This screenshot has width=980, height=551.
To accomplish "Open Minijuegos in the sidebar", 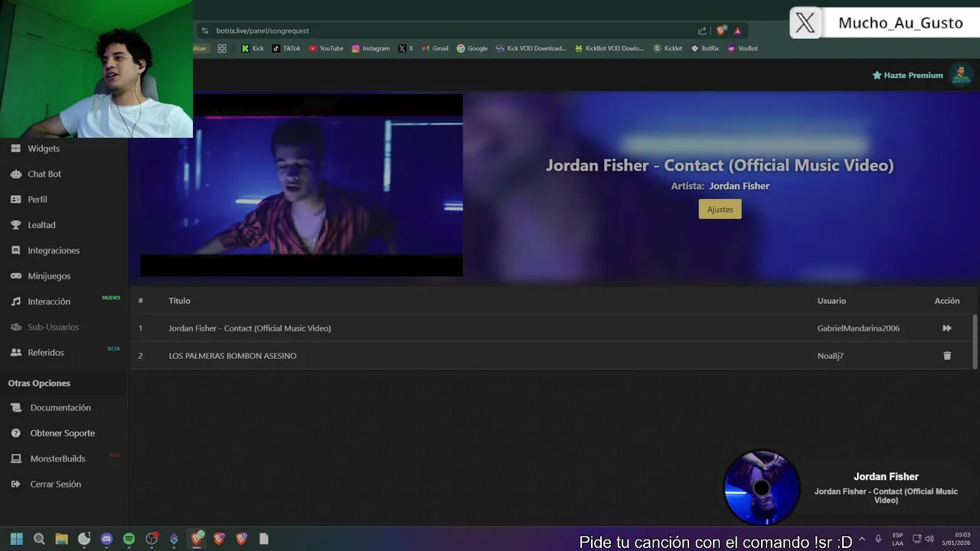I will (x=49, y=275).
